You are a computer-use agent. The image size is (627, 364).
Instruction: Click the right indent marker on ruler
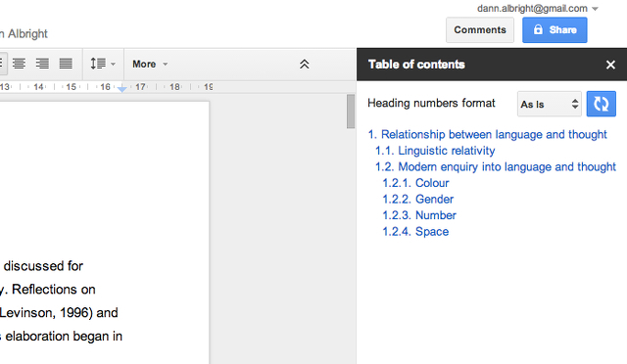(121, 89)
